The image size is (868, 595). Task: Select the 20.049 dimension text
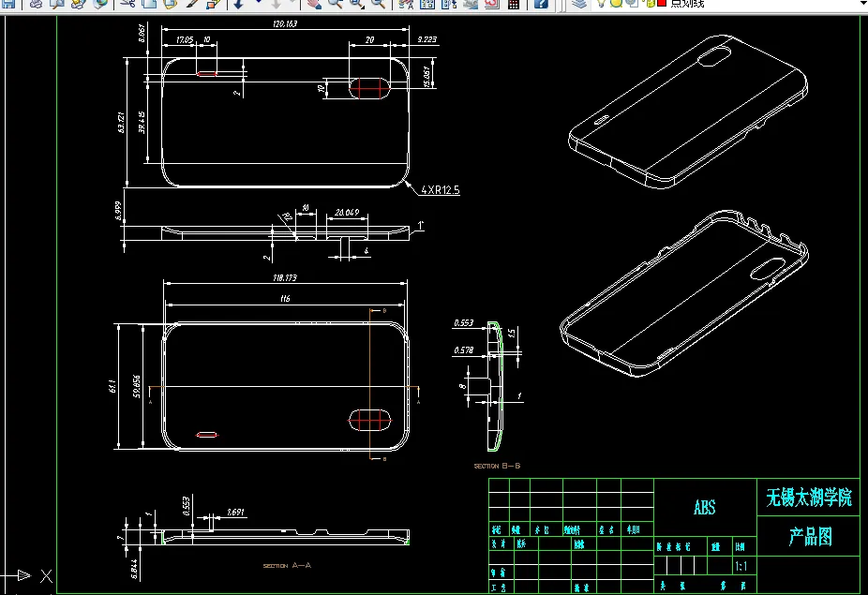pyautogui.click(x=347, y=212)
